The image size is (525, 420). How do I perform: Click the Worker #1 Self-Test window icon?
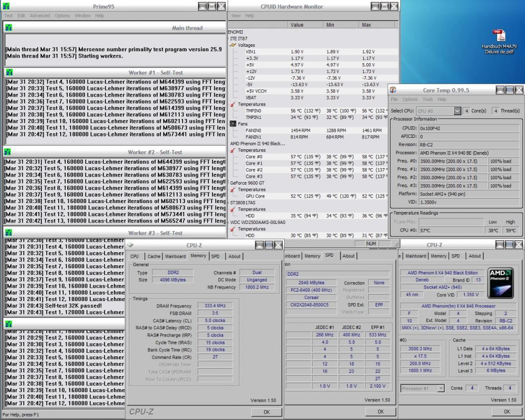(x=9, y=72)
